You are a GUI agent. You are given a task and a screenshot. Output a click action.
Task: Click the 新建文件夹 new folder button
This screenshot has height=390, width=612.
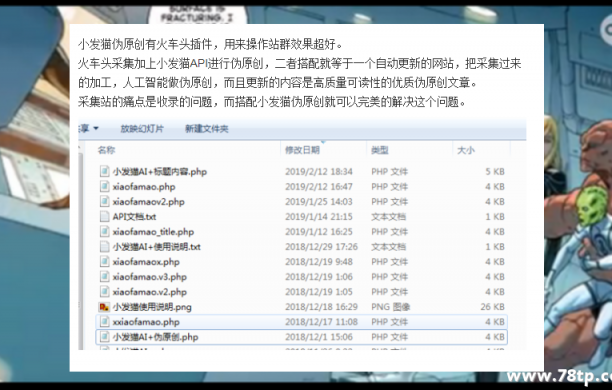click(206, 128)
